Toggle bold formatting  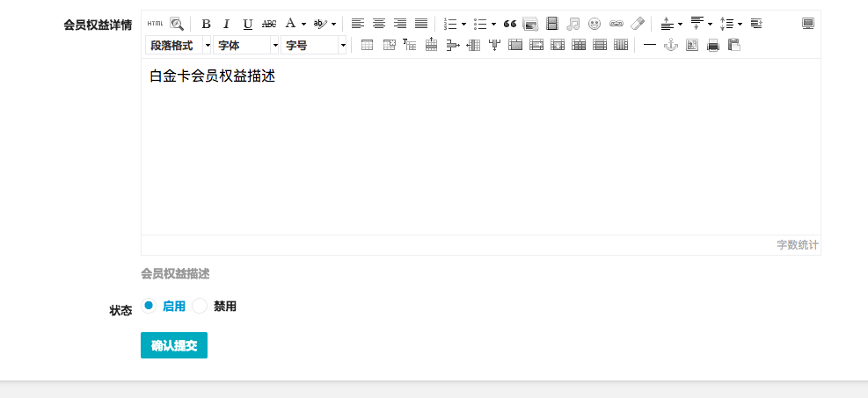tap(206, 24)
